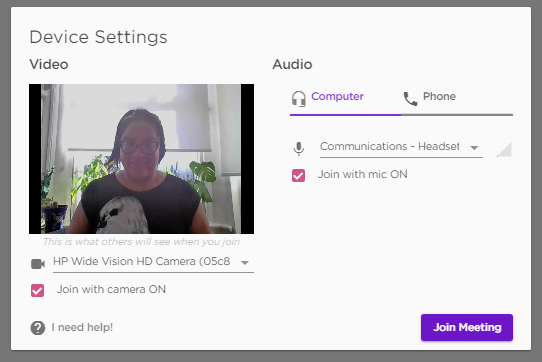Click the Join with camera ON label

[x=111, y=289]
